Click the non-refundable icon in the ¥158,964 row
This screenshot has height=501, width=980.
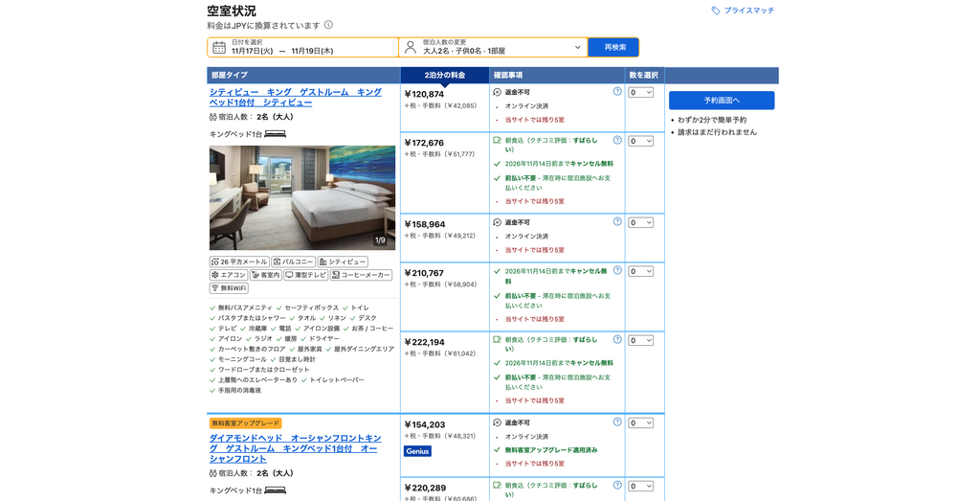pos(497,222)
